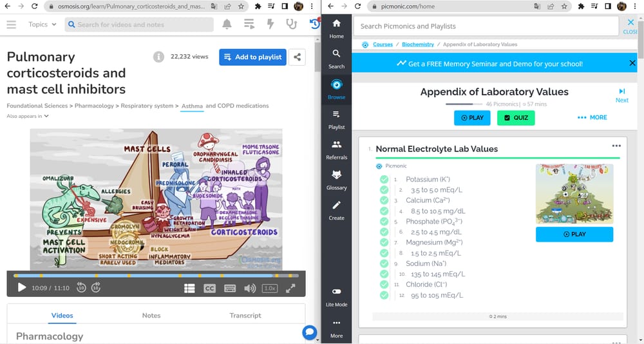
Task: Open Picmonic Playlist section
Action: point(336,120)
